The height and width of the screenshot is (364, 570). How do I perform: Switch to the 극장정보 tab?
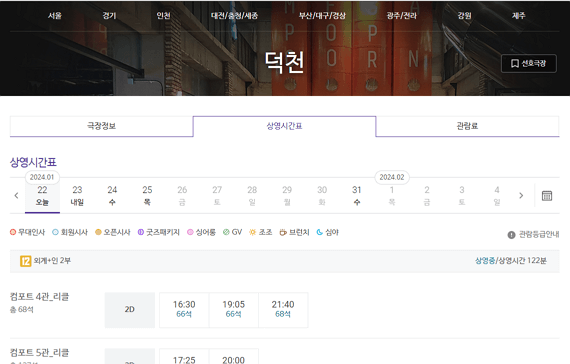pyautogui.click(x=101, y=126)
